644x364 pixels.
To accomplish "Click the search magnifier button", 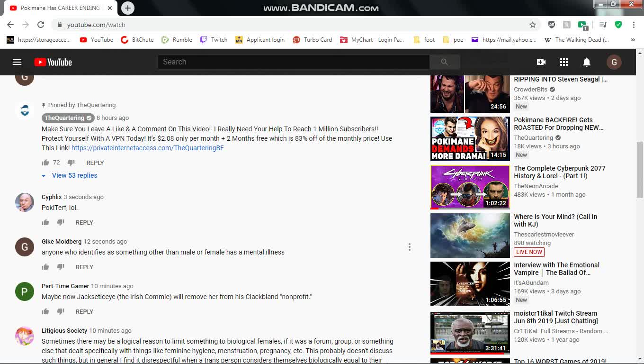I will click(x=444, y=62).
